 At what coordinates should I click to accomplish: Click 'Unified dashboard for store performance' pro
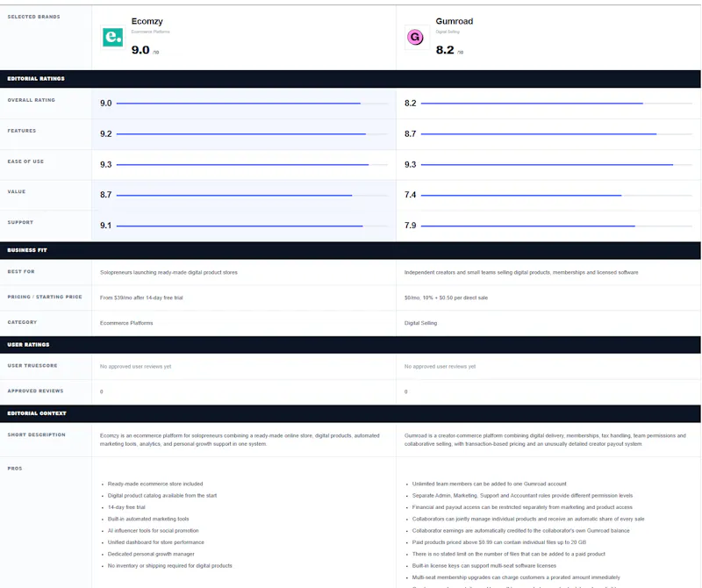point(156,542)
